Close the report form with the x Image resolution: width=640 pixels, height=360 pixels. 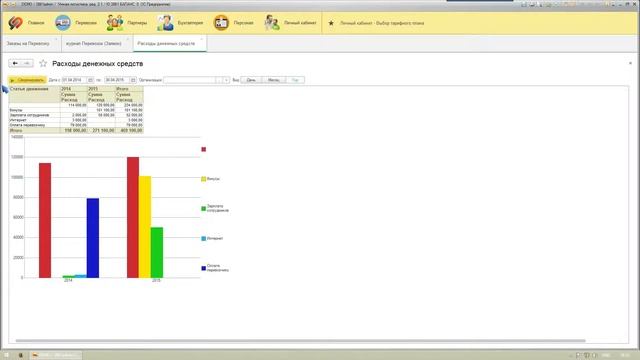click(630, 63)
